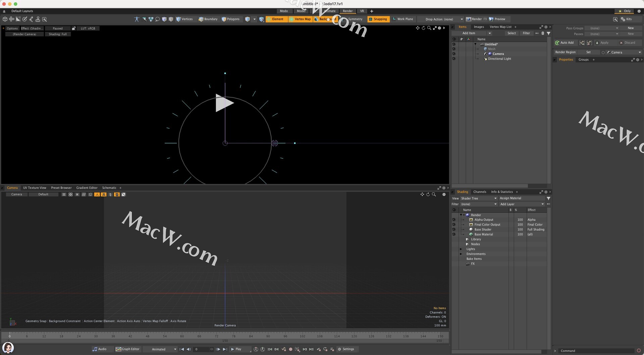Click the Render F9 button

pyautogui.click(x=476, y=19)
